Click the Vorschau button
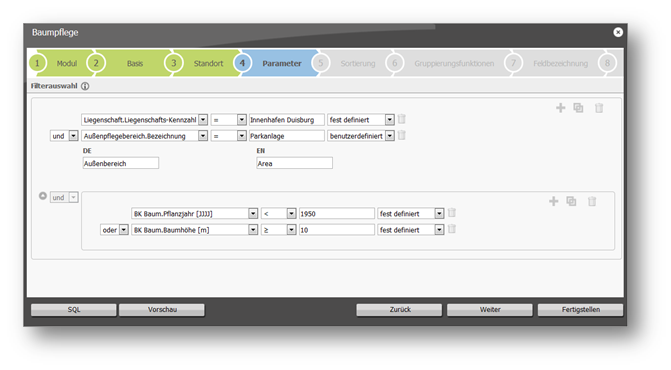671x370 pixels. (162, 310)
